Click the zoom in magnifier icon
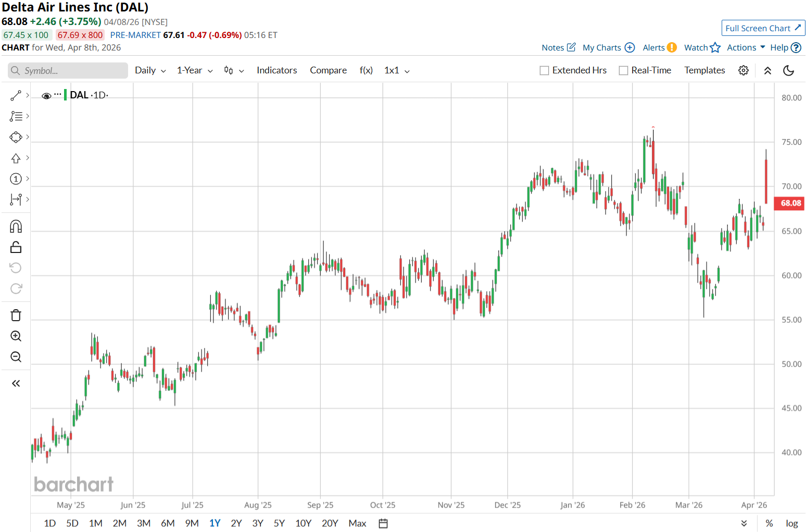This screenshot has width=806, height=532. (x=16, y=336)
